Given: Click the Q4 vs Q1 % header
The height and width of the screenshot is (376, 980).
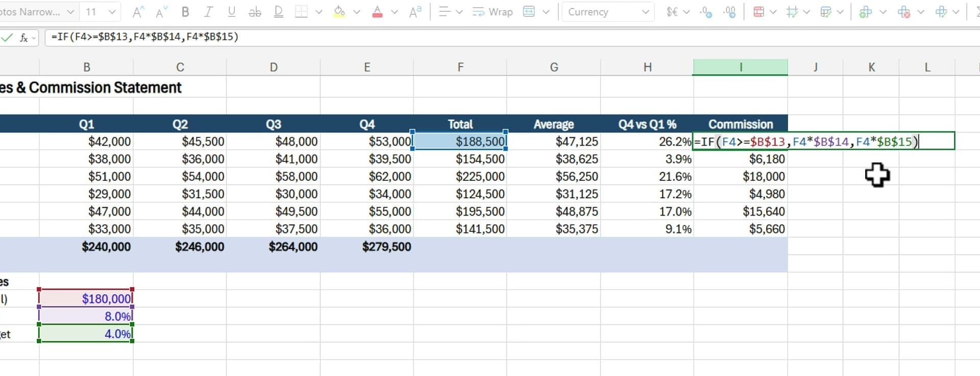Looking at the screenshot, I should pos(647,124).
